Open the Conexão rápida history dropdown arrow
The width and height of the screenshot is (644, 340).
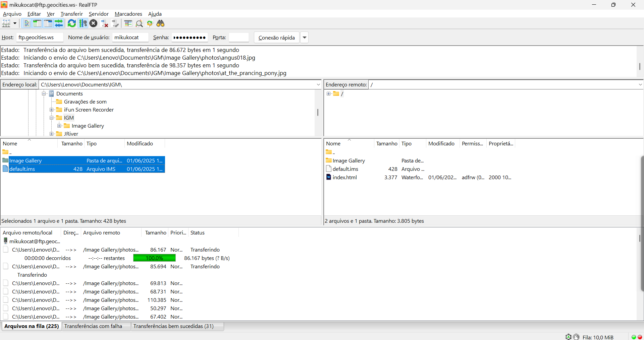point(305,38)
